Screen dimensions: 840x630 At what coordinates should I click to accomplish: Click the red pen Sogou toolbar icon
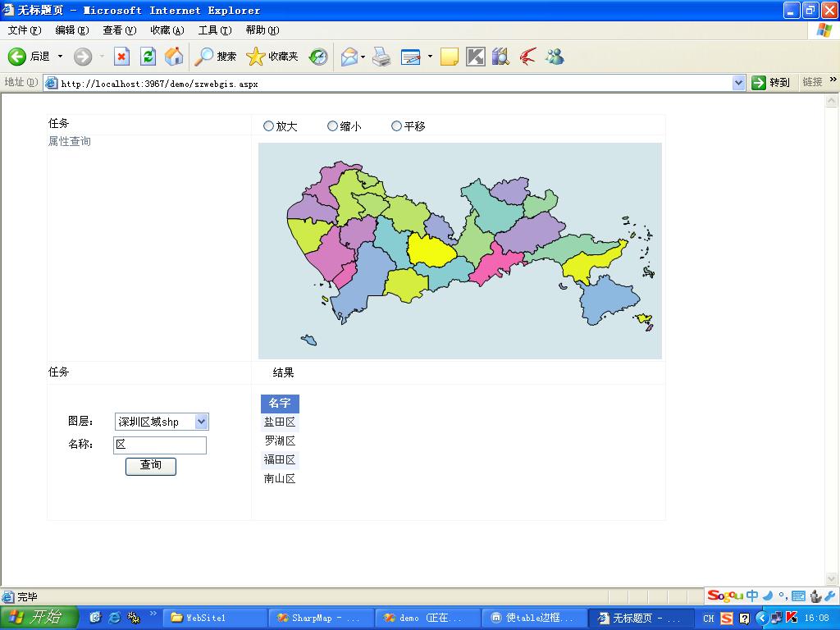[x=527, y=56]
